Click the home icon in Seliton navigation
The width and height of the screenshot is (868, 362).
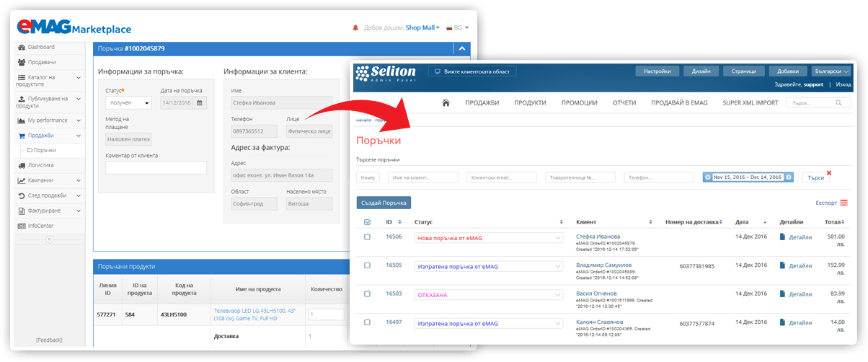tap(446, 103)
